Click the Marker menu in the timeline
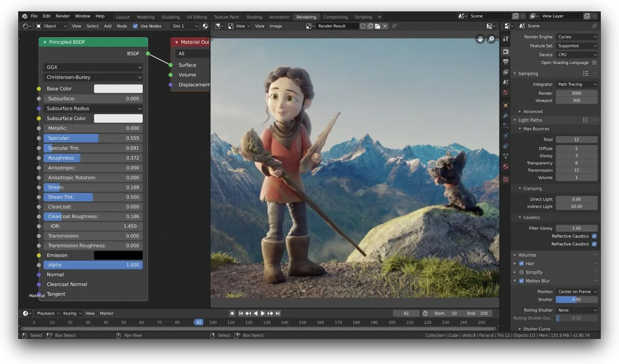 (107, 313)
